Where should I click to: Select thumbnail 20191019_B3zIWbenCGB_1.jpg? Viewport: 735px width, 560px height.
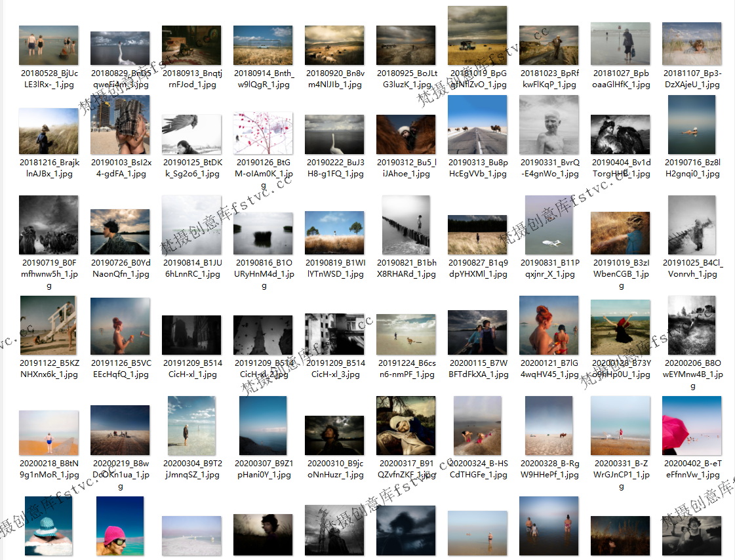621,233
